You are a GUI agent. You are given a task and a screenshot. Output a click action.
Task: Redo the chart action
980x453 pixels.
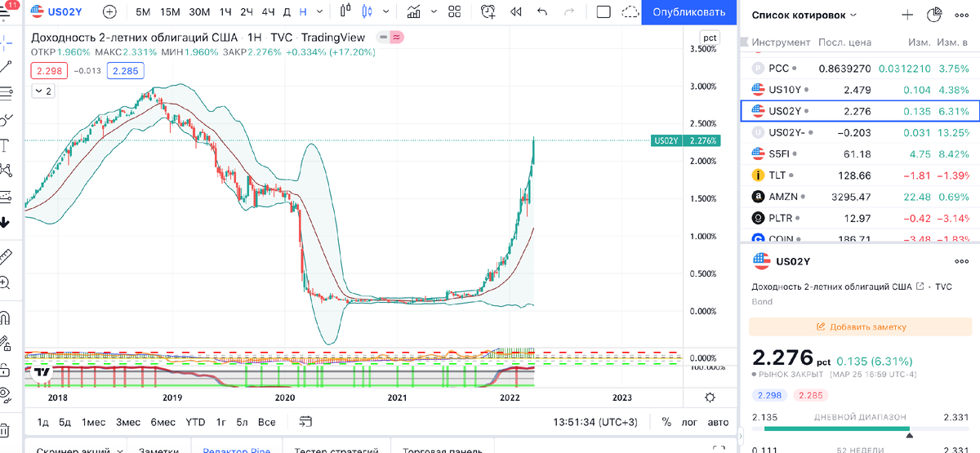click(x=569, y=12)
